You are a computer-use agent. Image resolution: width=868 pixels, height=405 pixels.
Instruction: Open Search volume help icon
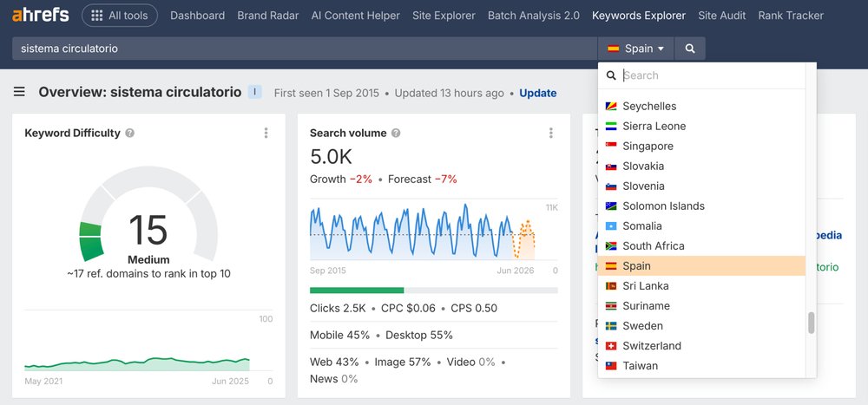point(396,133)
